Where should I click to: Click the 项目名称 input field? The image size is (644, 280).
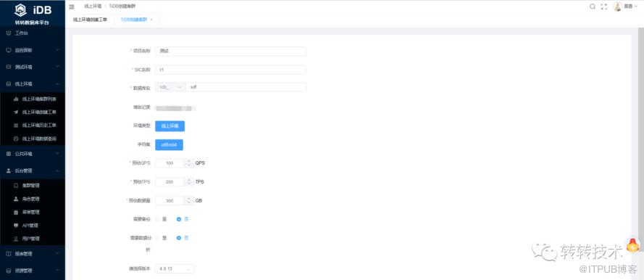230,51
